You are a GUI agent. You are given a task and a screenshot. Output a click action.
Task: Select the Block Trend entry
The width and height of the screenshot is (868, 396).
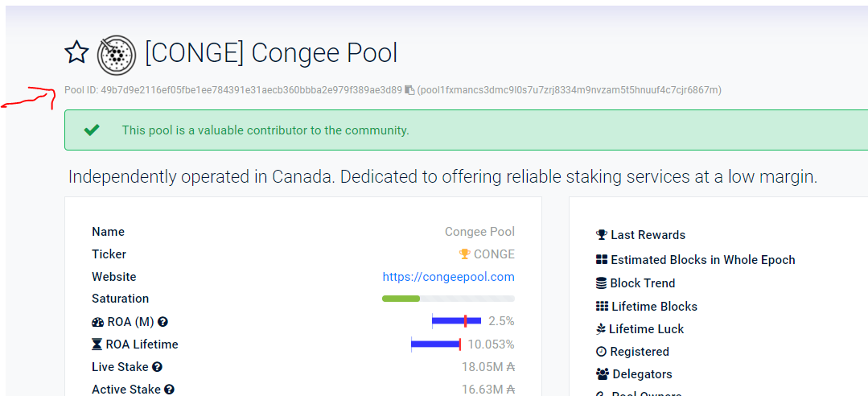[x=636, y=283]
